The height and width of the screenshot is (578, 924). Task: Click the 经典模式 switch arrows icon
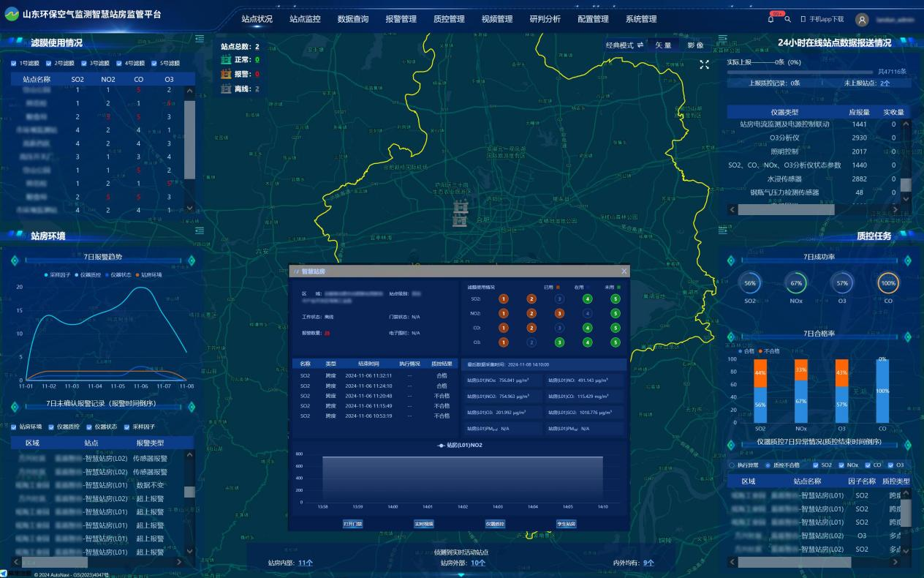pyautogui.click(x=640, y=45)
